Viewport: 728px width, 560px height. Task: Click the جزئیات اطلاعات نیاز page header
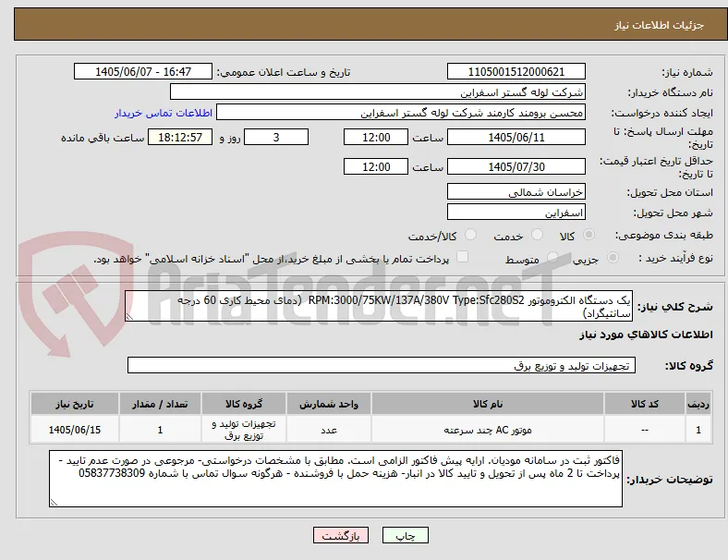(660, 25)
